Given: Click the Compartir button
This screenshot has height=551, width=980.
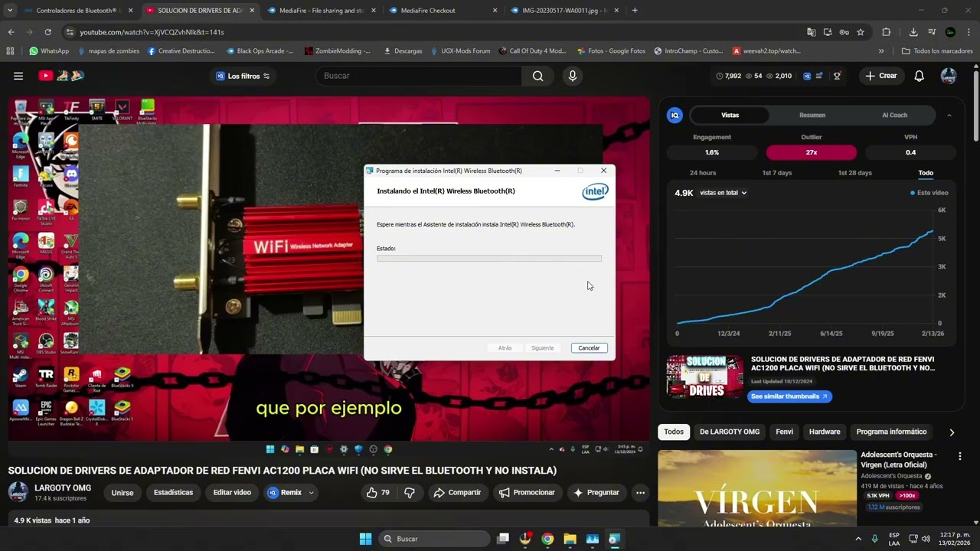Looking at the screenshot, I should pyautogui.click(x=457, y=493).
